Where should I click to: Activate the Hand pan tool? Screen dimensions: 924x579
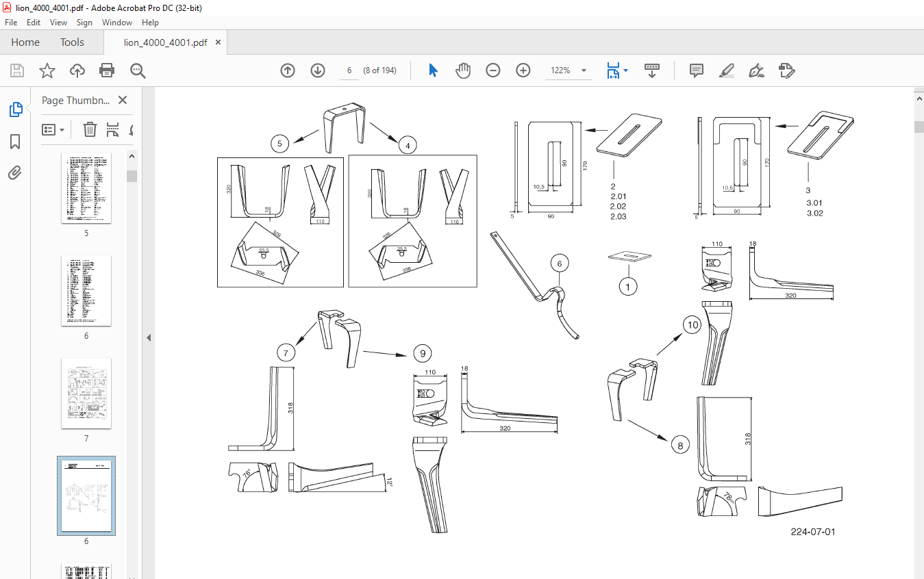[463, 70]
